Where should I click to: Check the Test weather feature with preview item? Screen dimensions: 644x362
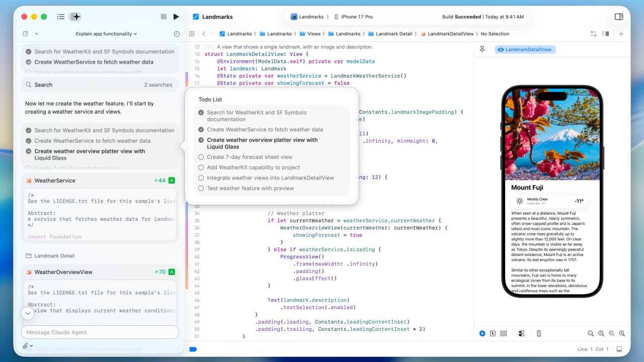click(201, 188)
